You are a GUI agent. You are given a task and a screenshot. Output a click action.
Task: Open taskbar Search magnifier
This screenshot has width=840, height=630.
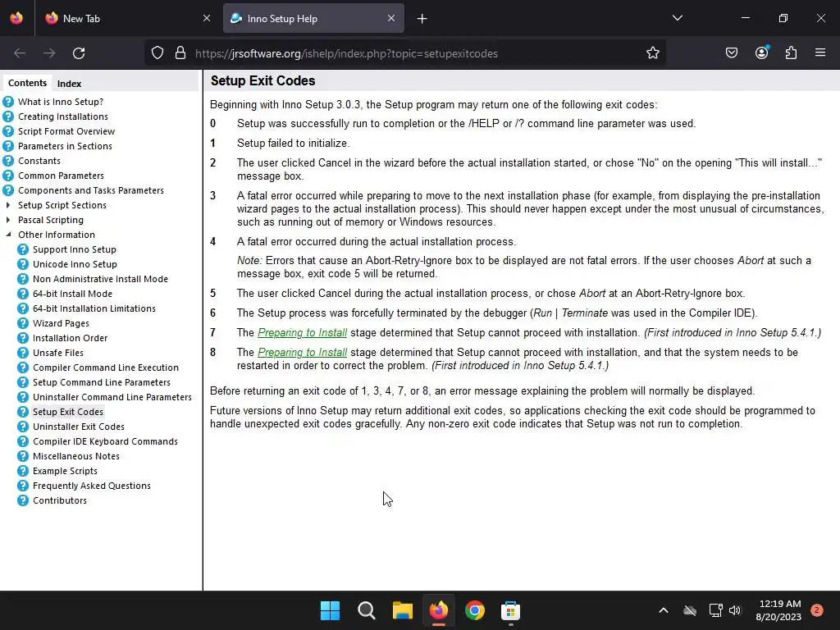click(367, 610)
